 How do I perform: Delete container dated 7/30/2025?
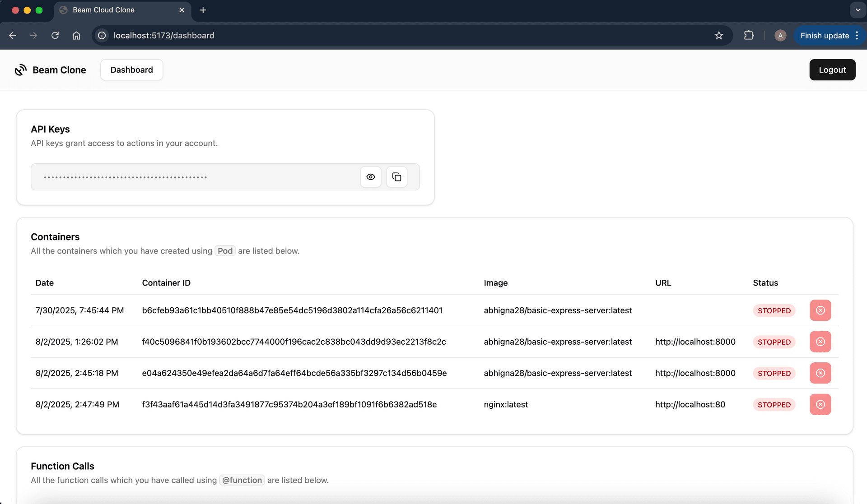pos(820,310)
